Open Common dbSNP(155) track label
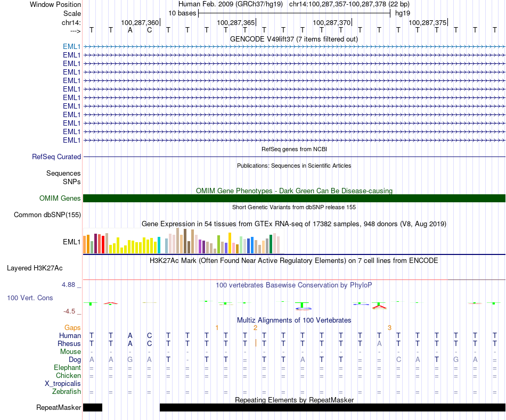This screenshot has width=506, height=420. click(47, 215)
